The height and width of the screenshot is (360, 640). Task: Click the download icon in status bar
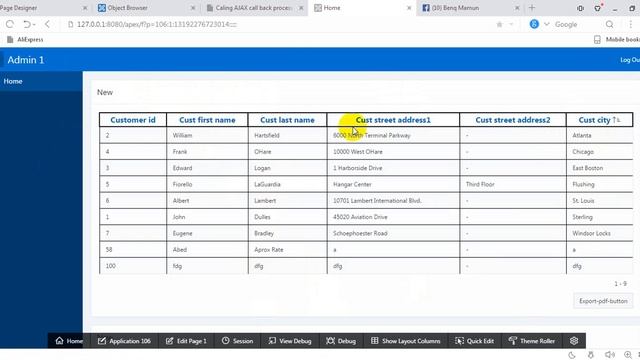(591, 355)
